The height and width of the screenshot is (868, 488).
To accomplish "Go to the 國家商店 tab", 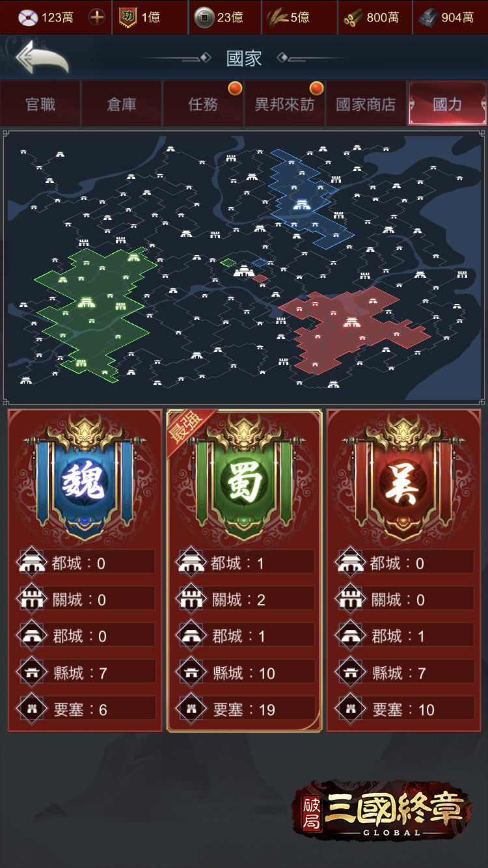I will 366,104.
